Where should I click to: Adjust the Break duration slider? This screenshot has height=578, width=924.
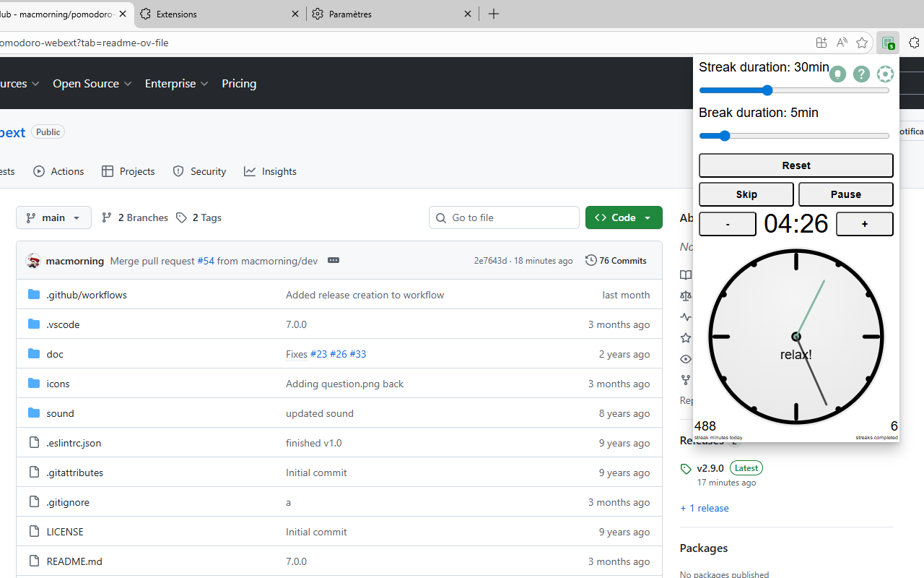[794, 136]
